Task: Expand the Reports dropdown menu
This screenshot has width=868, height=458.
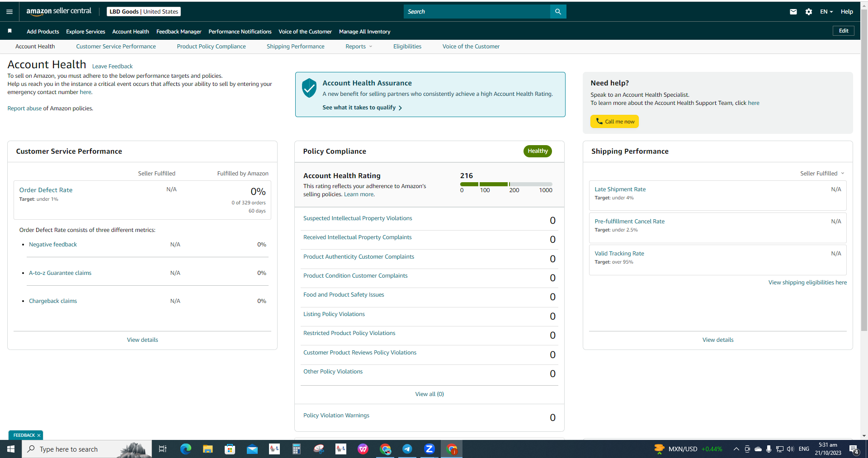Action: pos(359,47)
